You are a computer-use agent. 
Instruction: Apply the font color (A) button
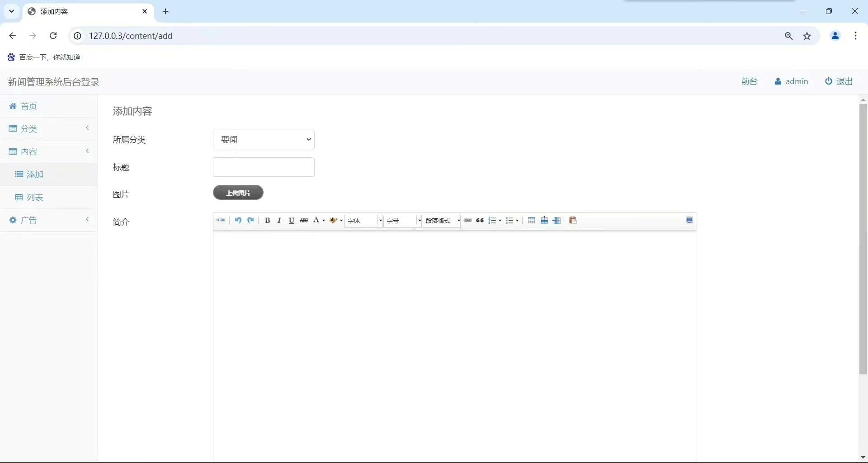tap(316, 221)
